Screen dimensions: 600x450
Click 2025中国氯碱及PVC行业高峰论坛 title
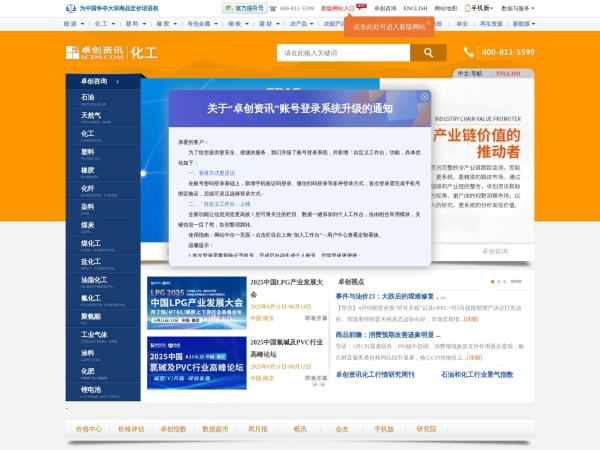click(287, 348)
